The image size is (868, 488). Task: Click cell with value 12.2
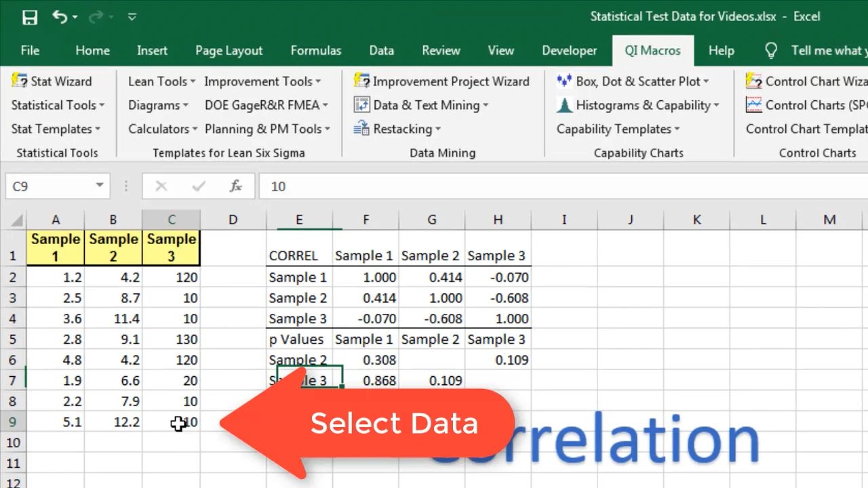point(113,422)
